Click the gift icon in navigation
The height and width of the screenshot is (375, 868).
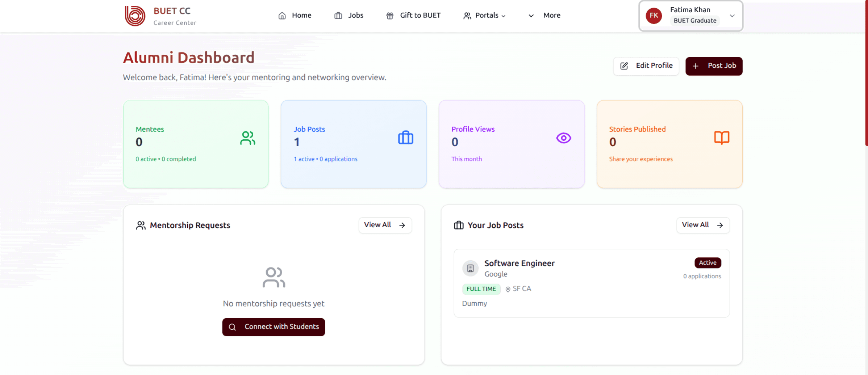coord(390,16)
